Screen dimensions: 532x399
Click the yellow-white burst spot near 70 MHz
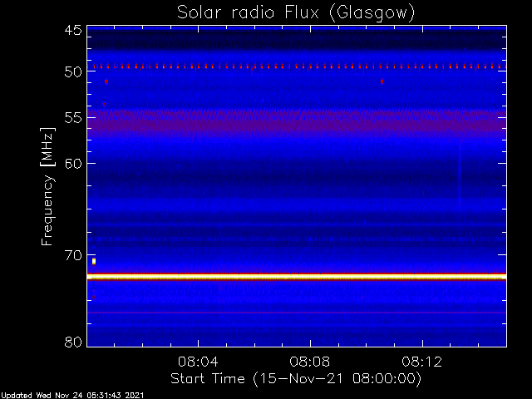94,261
